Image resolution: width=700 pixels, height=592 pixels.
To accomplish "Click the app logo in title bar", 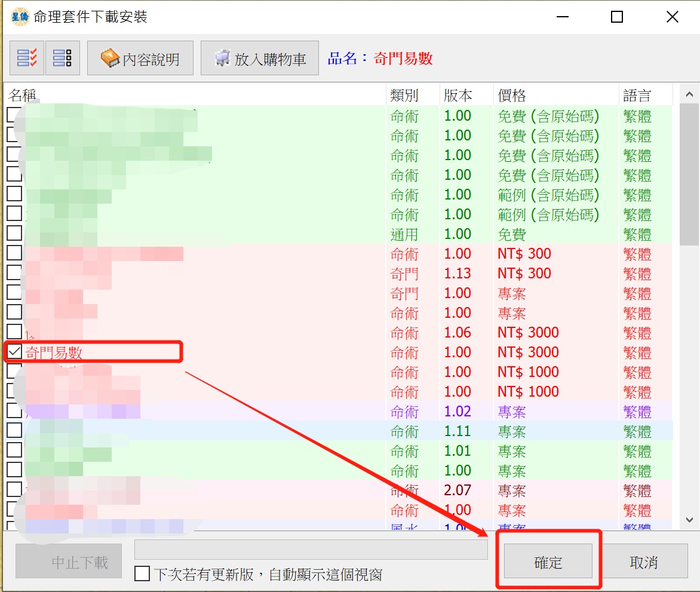I will [20, 17].
